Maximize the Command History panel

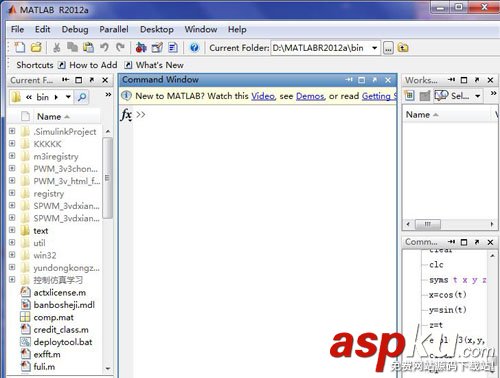(464, 242)
